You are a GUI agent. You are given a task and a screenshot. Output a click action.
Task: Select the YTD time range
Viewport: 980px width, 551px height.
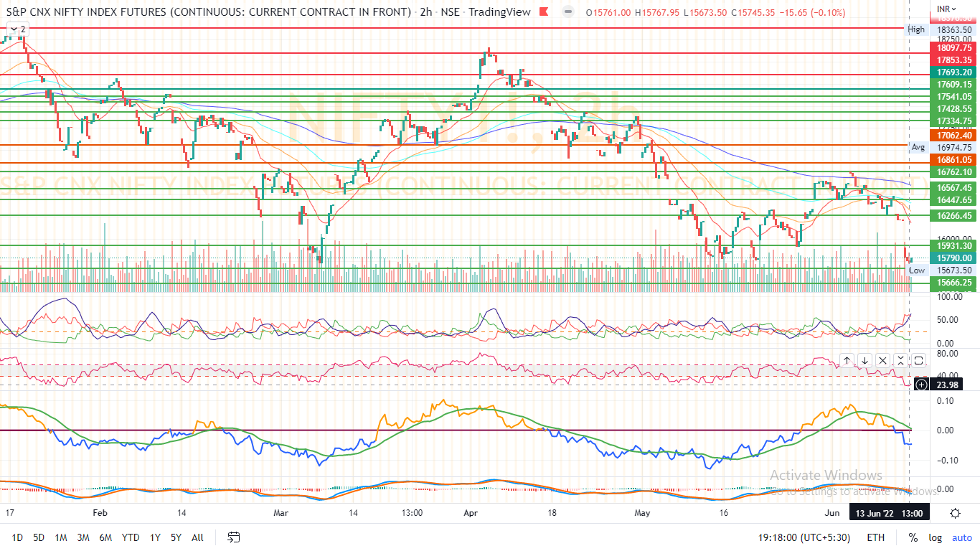coord(131,537)
